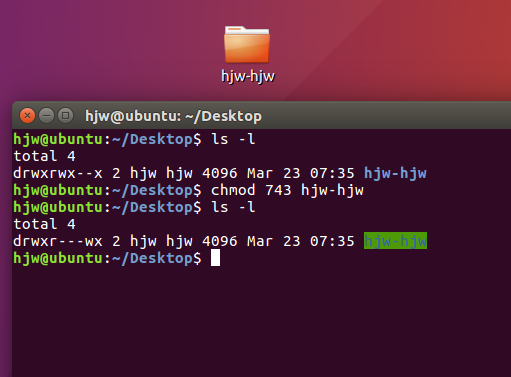
Task: Click the first 'total 4' line
Action: point(44,156)
